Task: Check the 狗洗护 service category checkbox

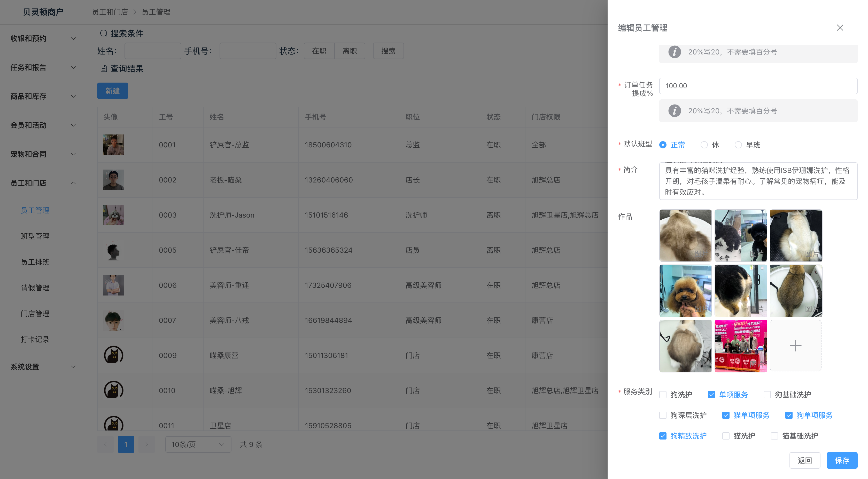Action: pos(663,395)
